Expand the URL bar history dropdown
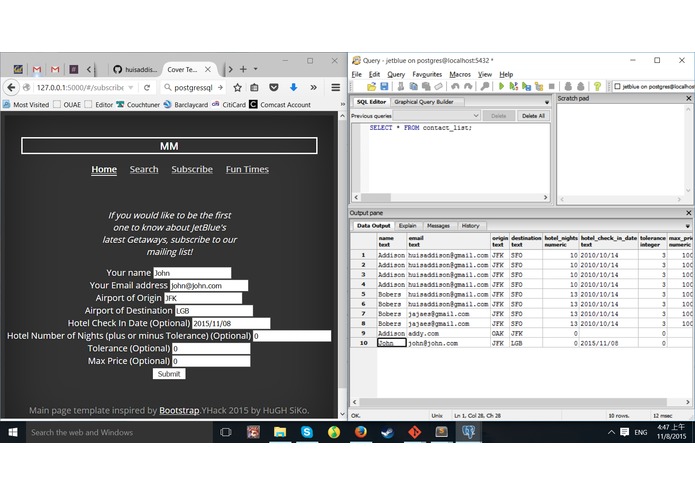 (x=131, y=88)
